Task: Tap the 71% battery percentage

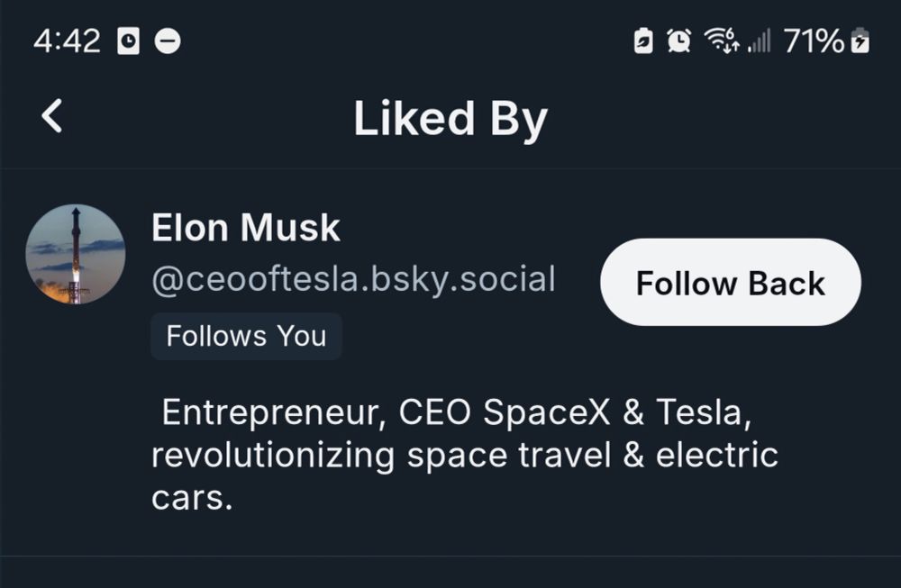Action: 814,41
